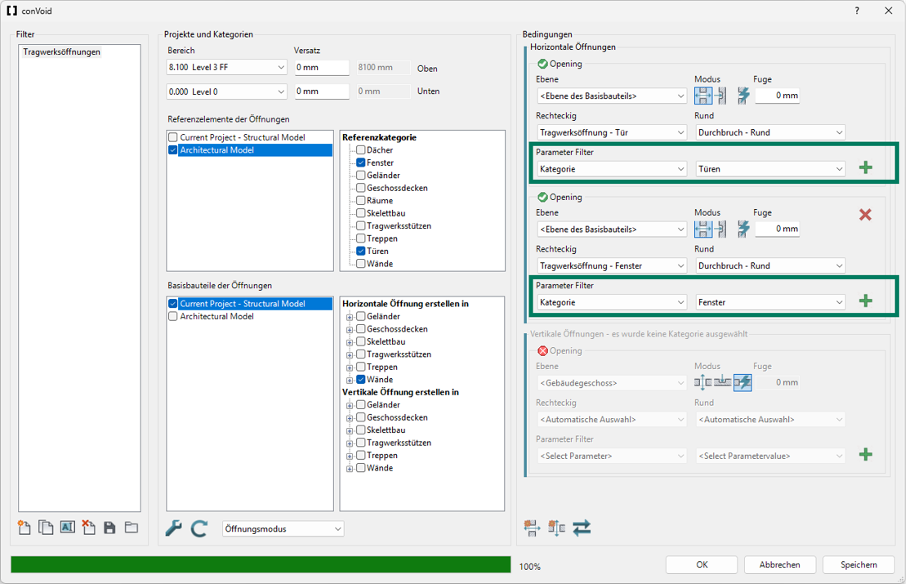The height and width of the screenshot is (588, 923).
Task: Click the OK button
Action: click(x=702, y=564)
